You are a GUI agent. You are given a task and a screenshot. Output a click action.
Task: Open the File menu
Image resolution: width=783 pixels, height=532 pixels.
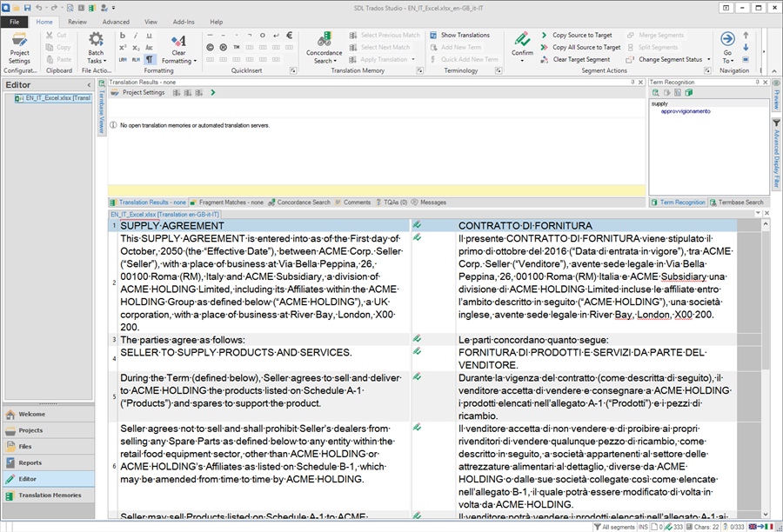coord(15,22)
